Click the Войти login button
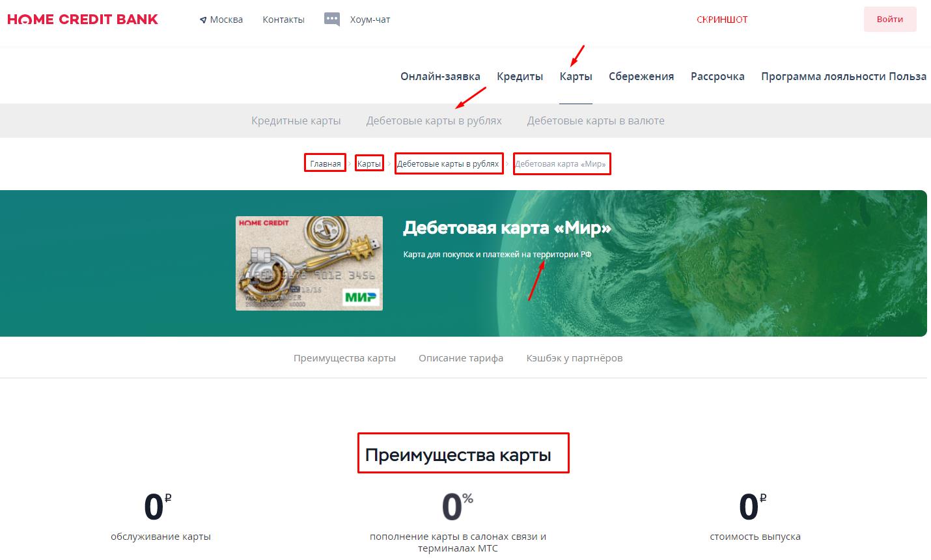931x560 pixels. [889, 20]
